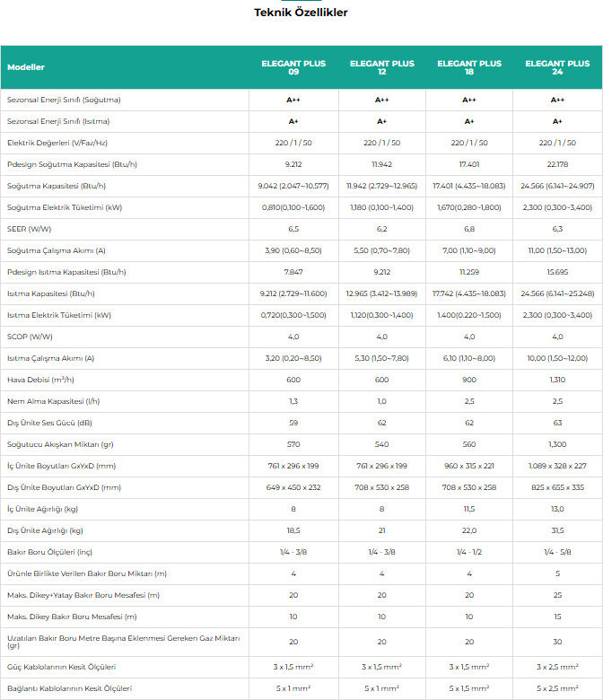Click Sezonsal Enerji Sınıfı (Soğutma) row label
Image resolution: width=603 pixels, height=700 pixels.
coord(64,100)
